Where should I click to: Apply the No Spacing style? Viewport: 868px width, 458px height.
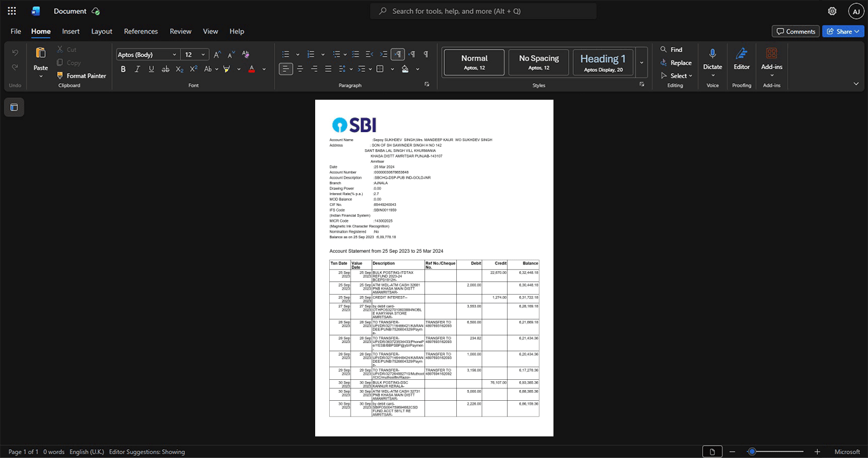539,62
